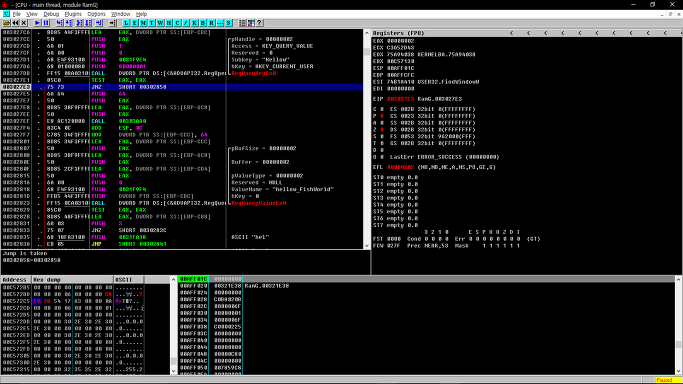Viewport: 683px width, 384px height.
Task: Click the Open file toolbar icon
Action: pyautogui.click(x=7, y=23)
